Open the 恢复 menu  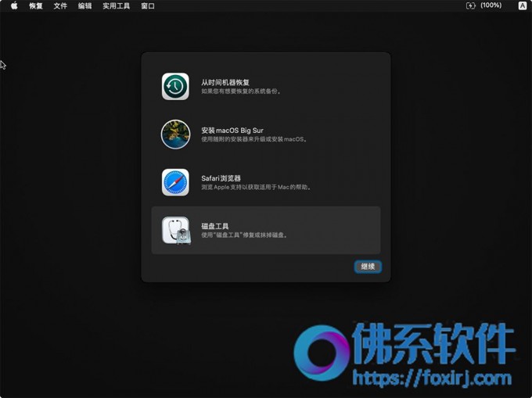coord(36,5)
